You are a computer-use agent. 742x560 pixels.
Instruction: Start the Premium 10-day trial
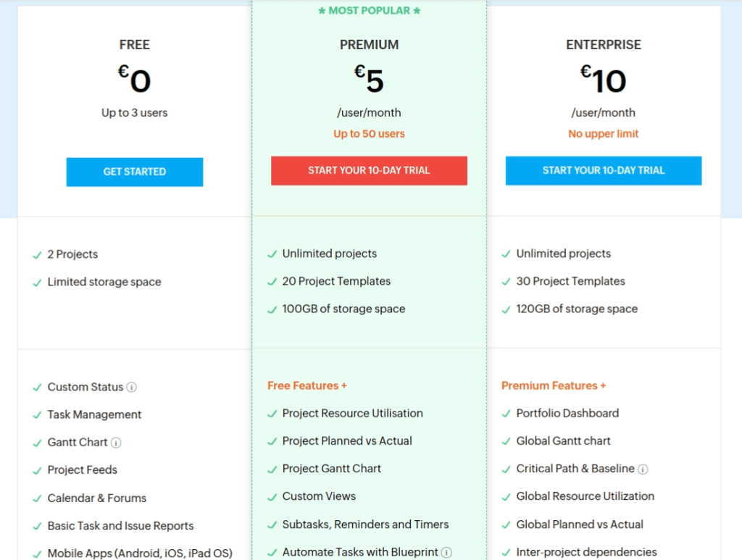click(x=369, y=170)
